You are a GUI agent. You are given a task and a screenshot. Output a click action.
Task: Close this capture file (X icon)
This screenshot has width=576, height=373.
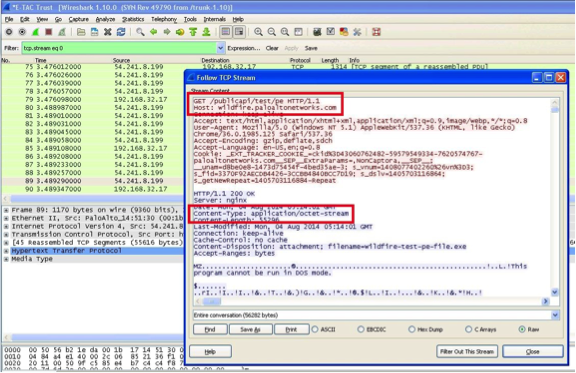(x=108, y=32)
